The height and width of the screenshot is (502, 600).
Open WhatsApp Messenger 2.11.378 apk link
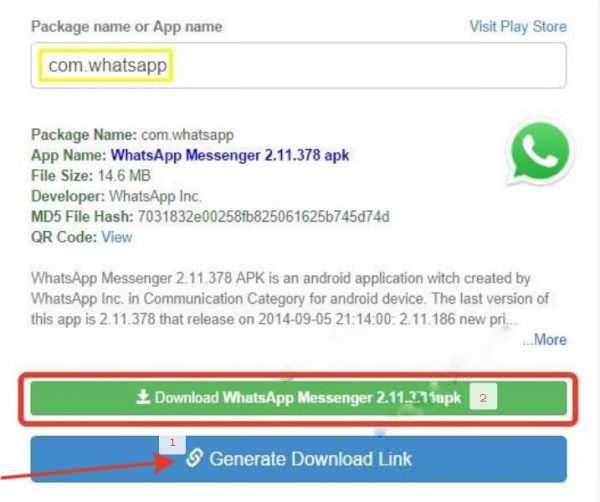pos(230,155)
